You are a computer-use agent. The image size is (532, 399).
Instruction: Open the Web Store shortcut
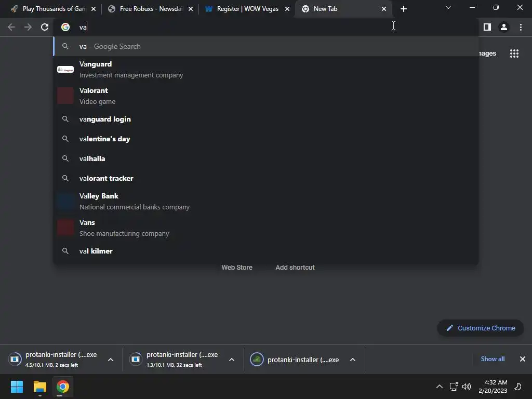[237, 268]
